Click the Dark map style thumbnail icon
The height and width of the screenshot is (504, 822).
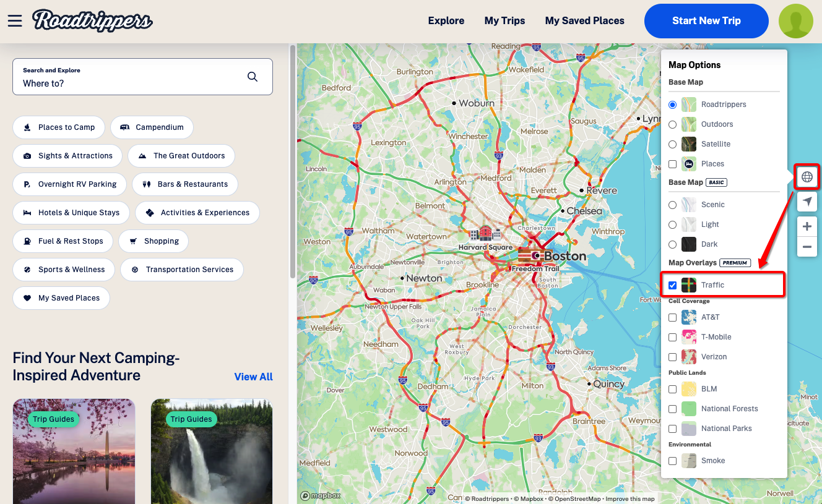click(689, 244)
